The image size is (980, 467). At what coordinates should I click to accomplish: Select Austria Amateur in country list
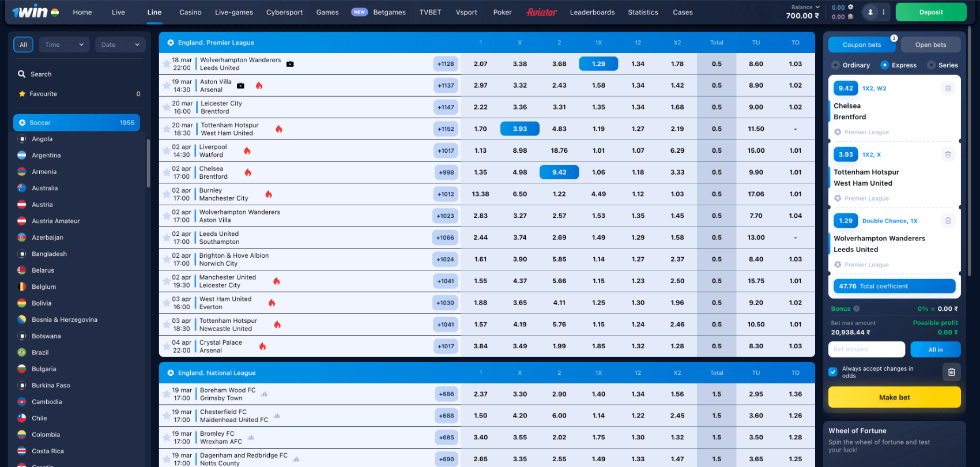(56, 221)
